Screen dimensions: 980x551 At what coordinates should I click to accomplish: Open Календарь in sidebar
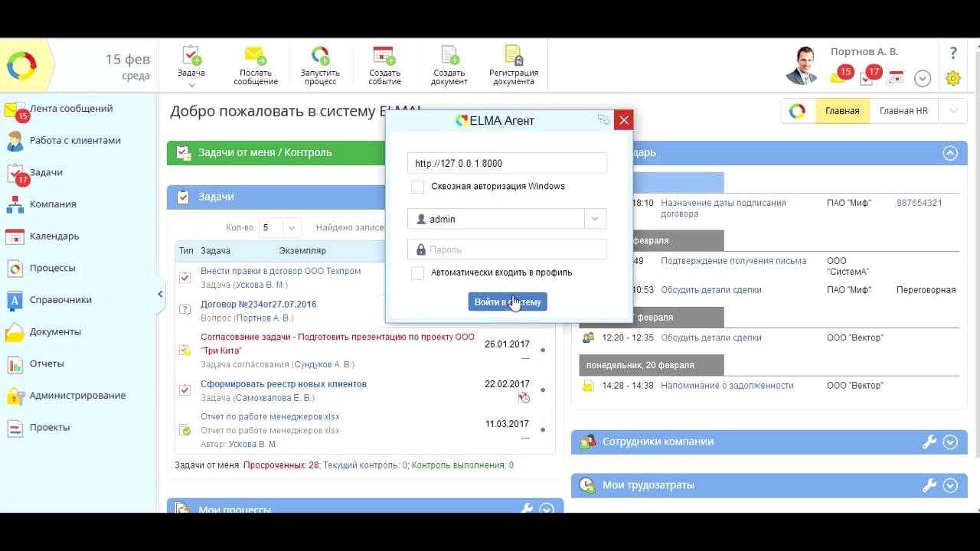pyautogui.click(x=54, y=236)
